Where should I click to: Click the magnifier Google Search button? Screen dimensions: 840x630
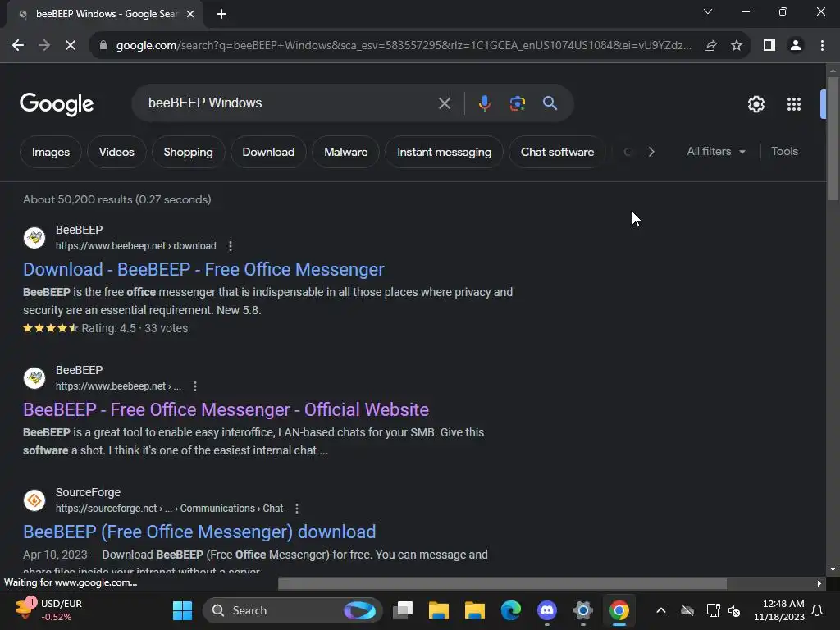(x=550, y=103)
